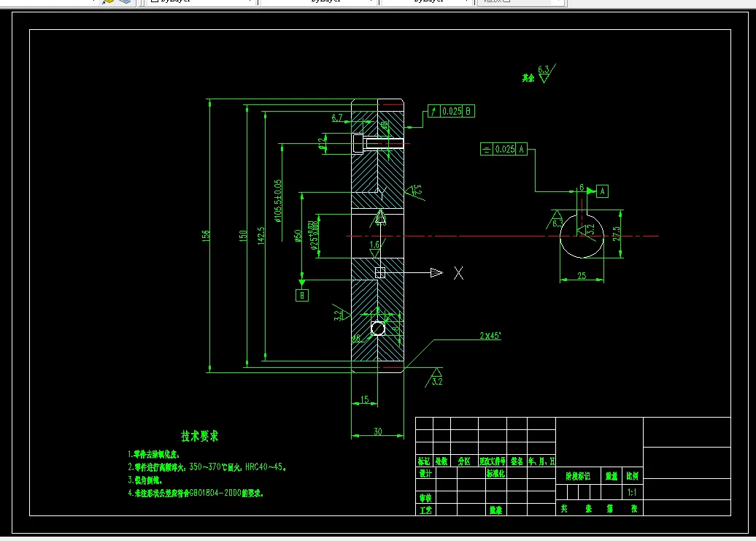756x541 pixels.
Task: Select the datum A box
Action: [x=602, y=191]
